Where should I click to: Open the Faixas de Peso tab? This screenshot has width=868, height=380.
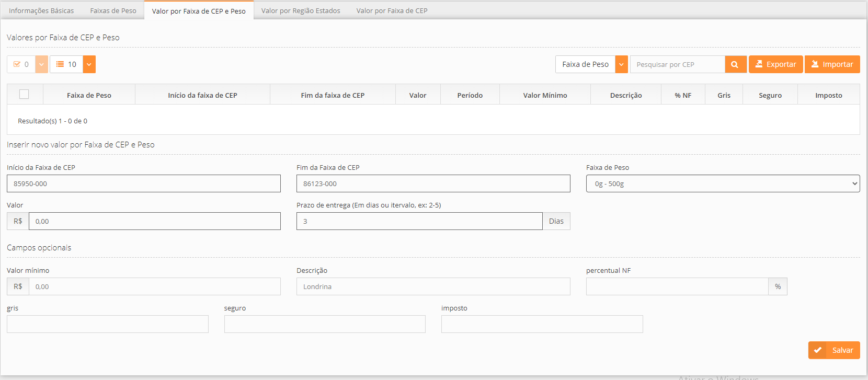113,10
